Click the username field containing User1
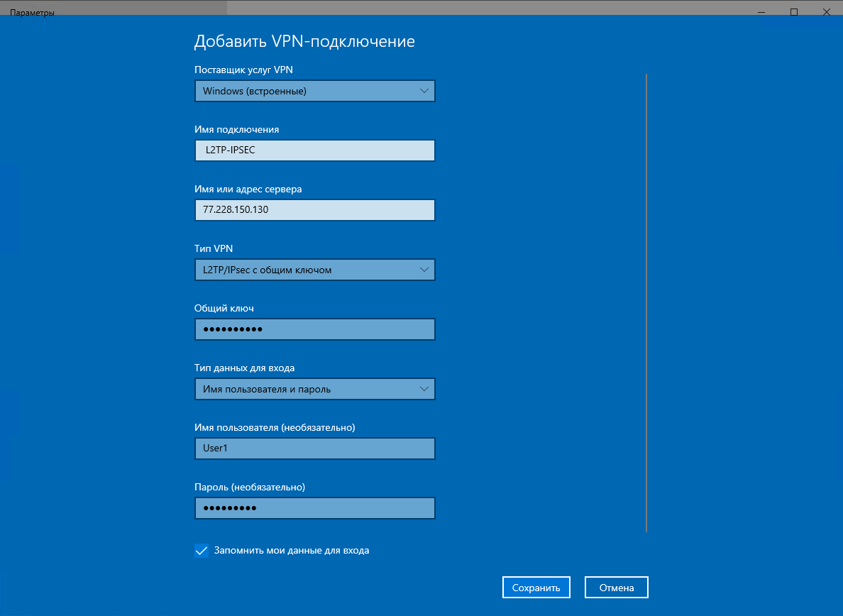 pyautogui.click(x=314, y=449)
